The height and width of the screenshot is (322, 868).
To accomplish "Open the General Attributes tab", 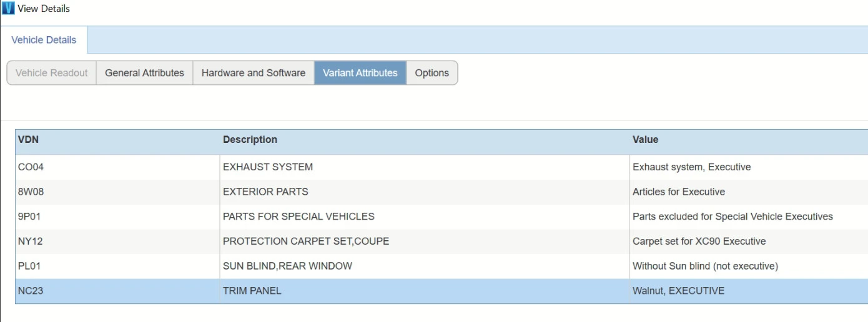I will [144, 73].
